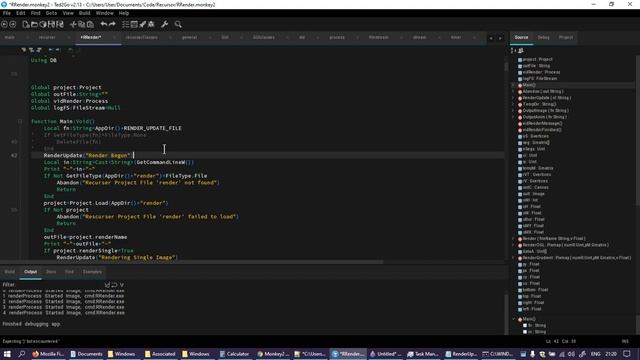This screenshot has height=360, width=640.
Task: Cut selection with the scissors toolbar icon
Action: pyautogui.click(x=73, y=24)
